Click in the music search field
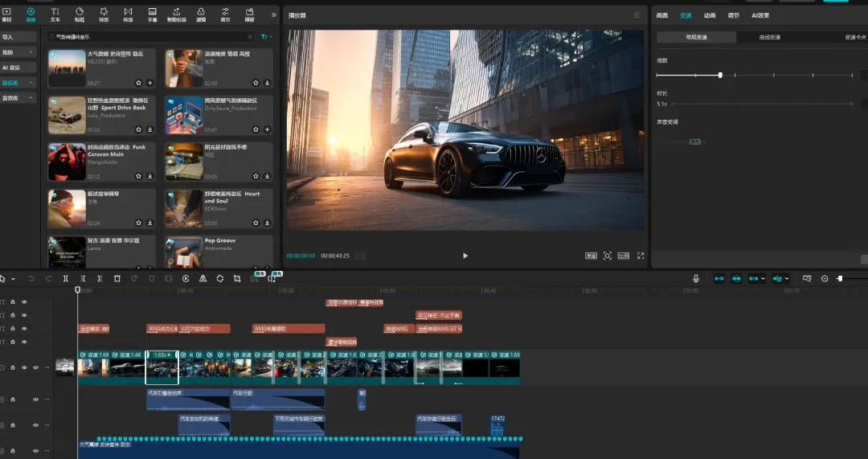The width and height of the screenshot is (868, 459). (149, 36)
